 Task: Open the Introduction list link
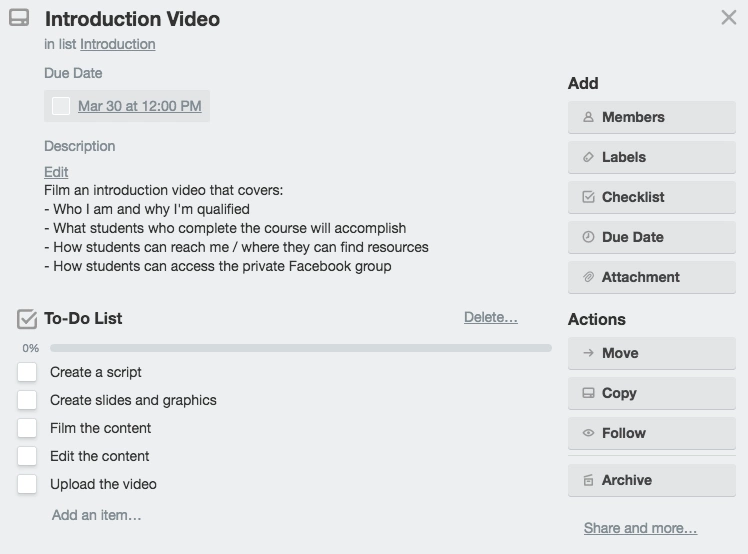117,44
